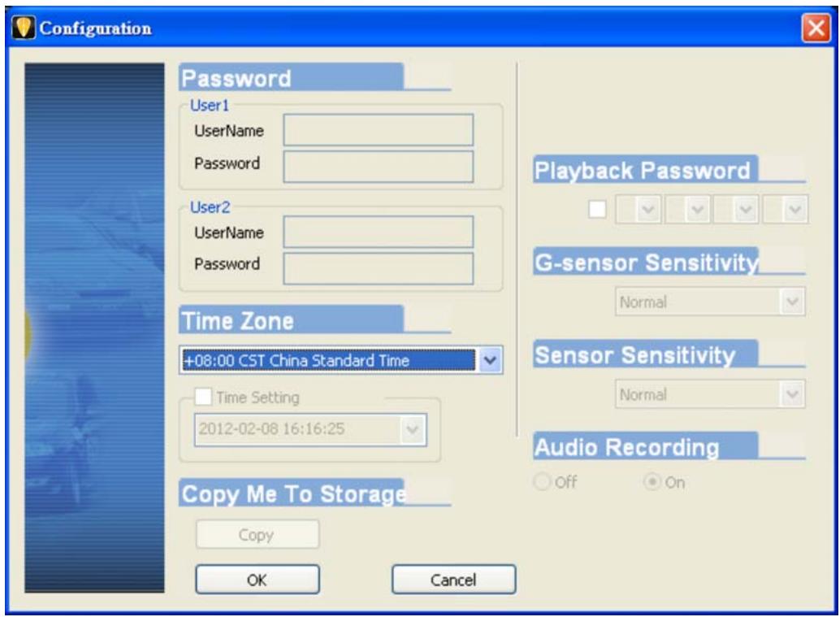Click the Configuration title bar app icon
The width and height of the screenshot is (840, 617).
23,28
